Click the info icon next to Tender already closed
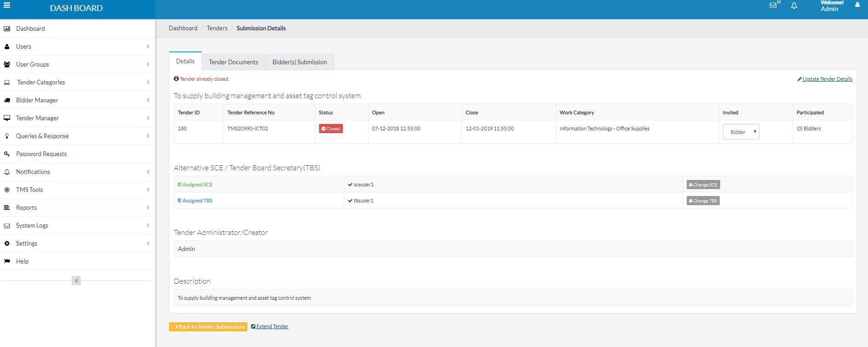The height and width of the screenshot is (347, 868). click(176, 79)
